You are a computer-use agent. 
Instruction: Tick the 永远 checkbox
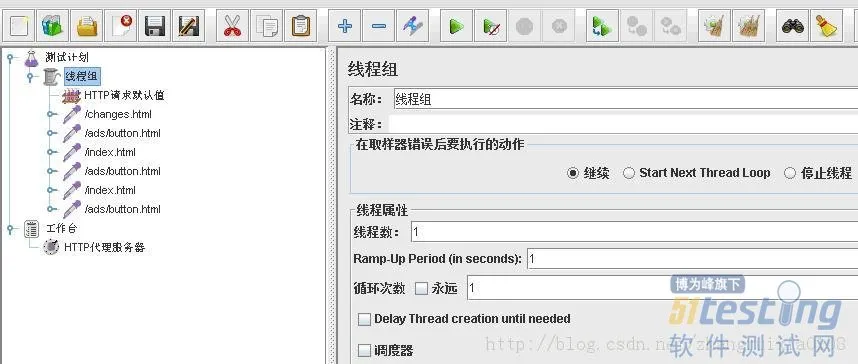pyautogui.click(x=421, y=288)
